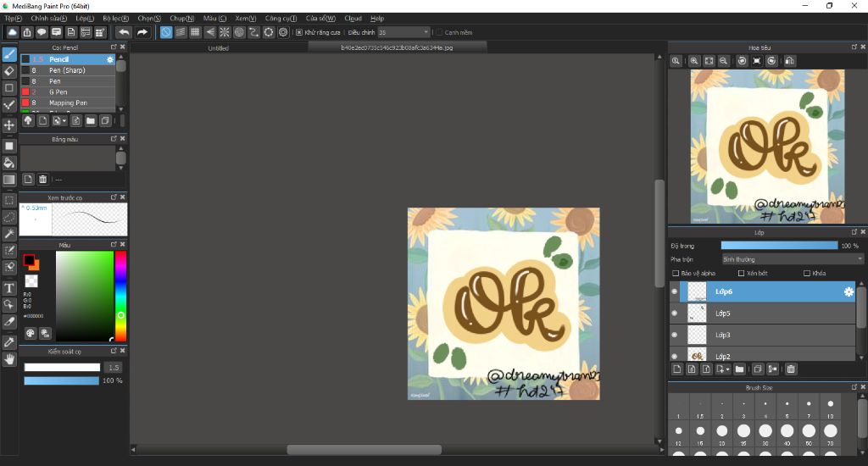Image resolution: width=868 pixels, height=466 pixels.
Task: Duplicate the current layer
Action: tap(758, 369)
